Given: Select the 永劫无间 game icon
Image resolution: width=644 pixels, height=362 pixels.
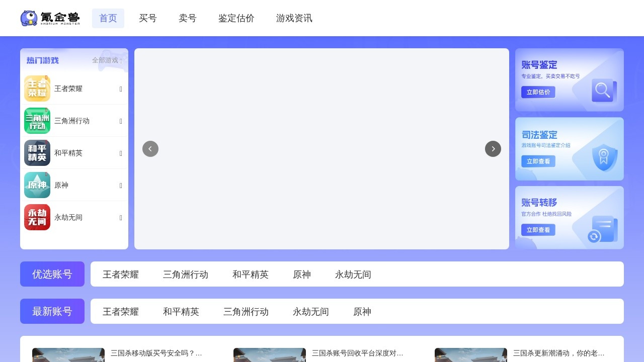Looking at the screenshot, I should tap(37, 217).
